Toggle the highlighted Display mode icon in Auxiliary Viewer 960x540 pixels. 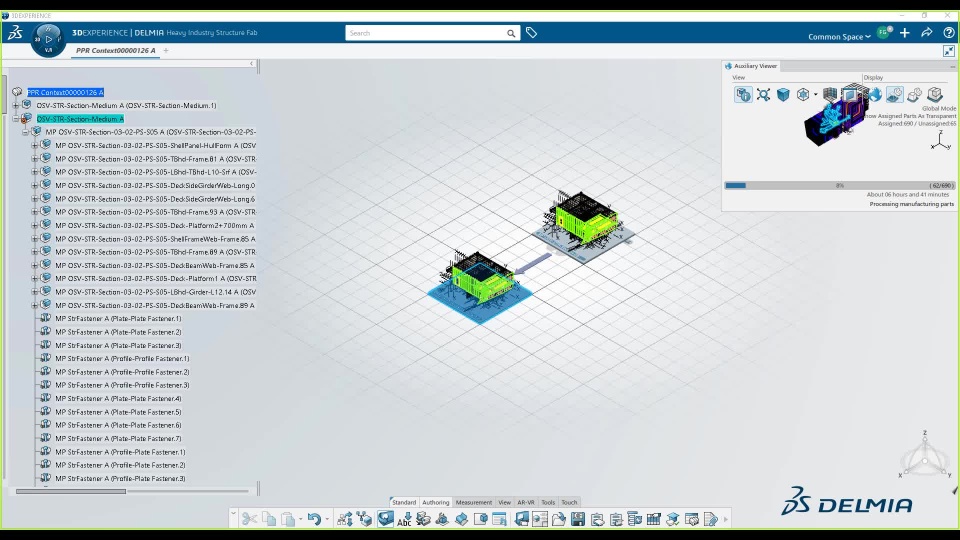click(894, 94)
